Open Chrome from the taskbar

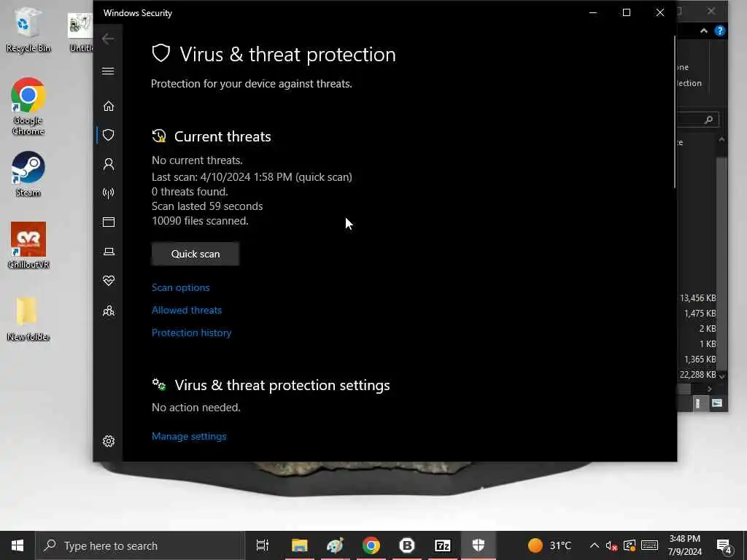[x=371, y=545]
